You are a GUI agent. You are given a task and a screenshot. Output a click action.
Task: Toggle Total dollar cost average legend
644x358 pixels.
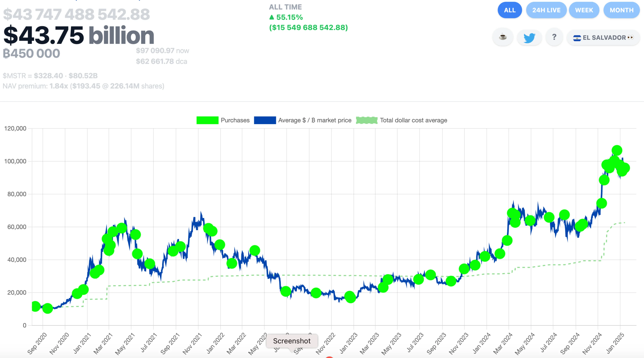(413, 120)
